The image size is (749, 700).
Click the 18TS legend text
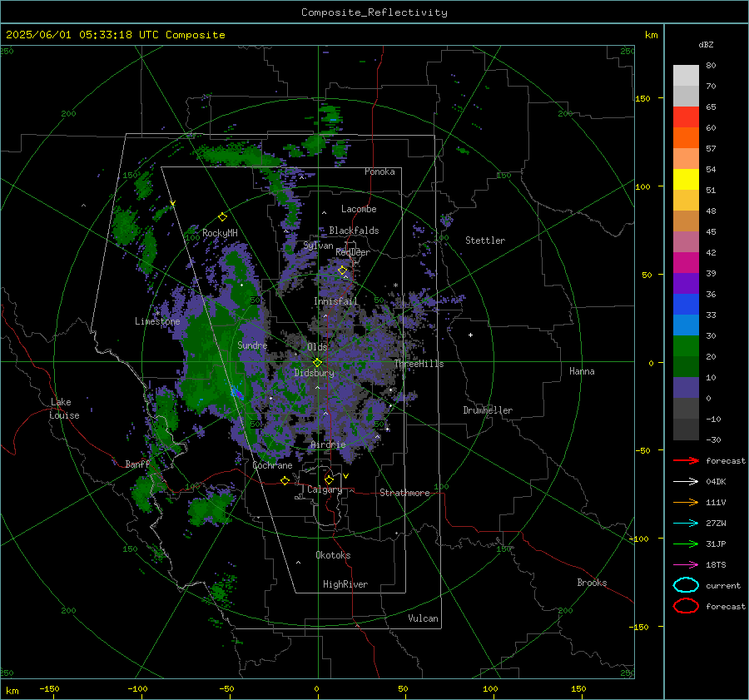pyautogui.click(x=716, y=565)
